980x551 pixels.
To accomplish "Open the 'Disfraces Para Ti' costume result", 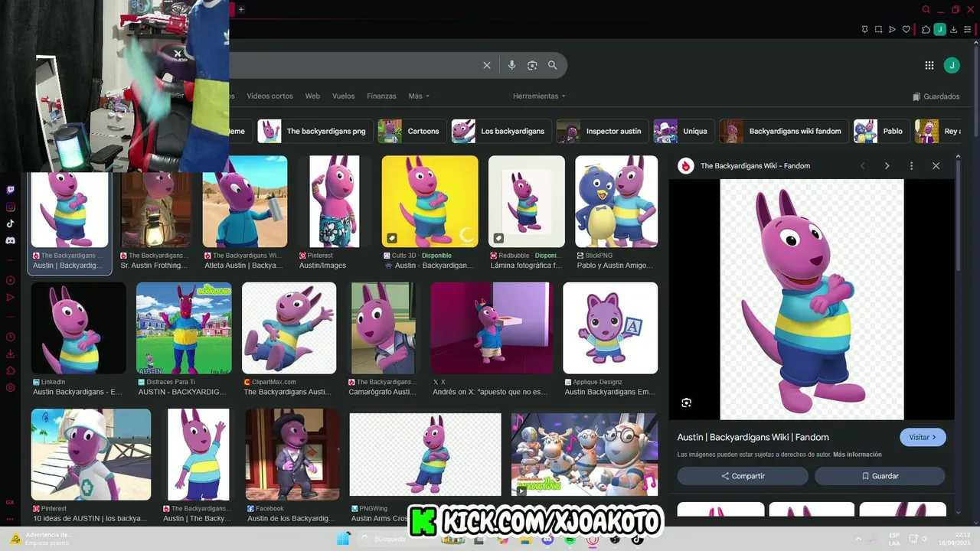I will pos(184,328).
